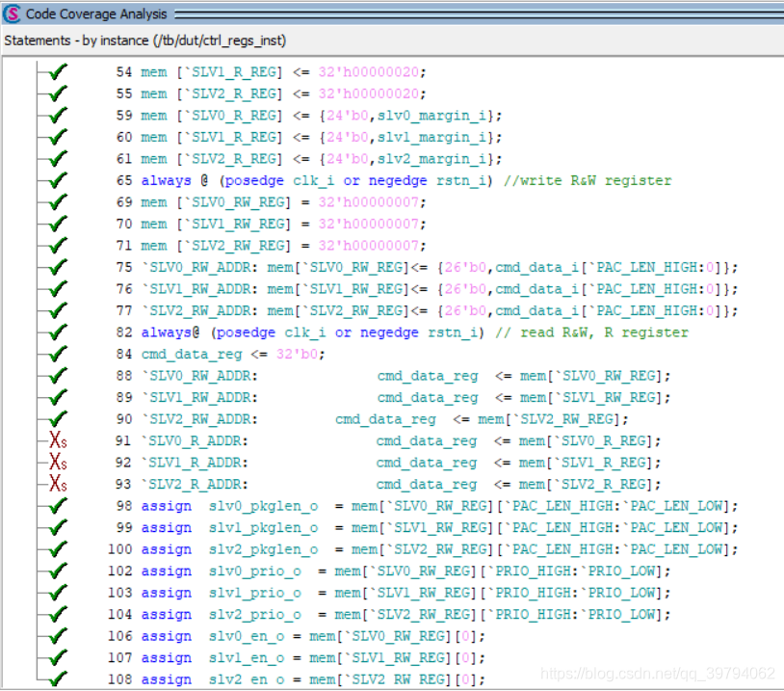Click the Statements - by instance header
Viewport: 784px width, 691px height.
(145, 40)
